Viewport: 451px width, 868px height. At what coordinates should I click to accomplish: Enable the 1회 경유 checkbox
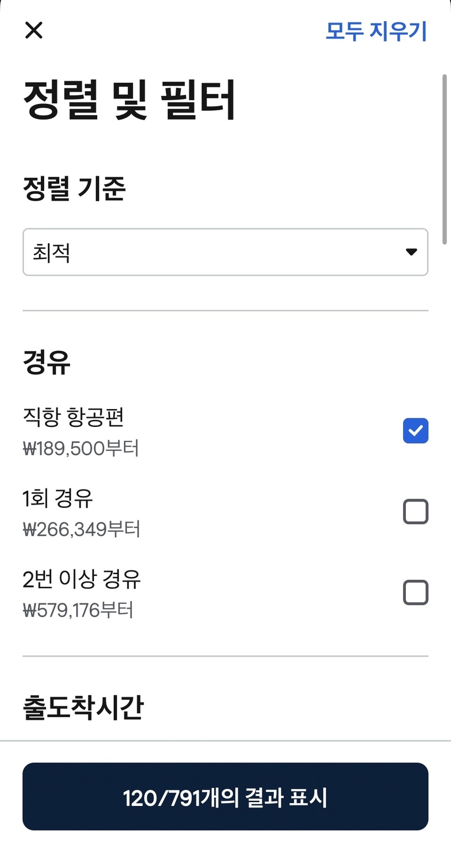[416, 511]
